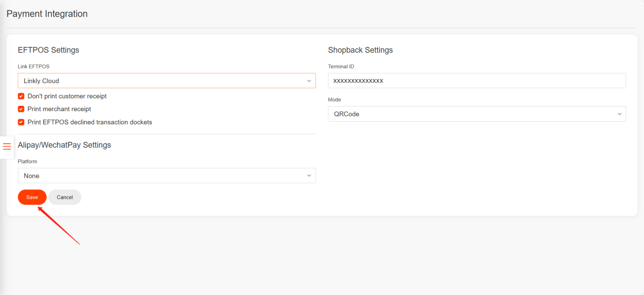Open the orange hamburger sidebar menu
This screenshot has height=295, width=644.
[7, 146]
